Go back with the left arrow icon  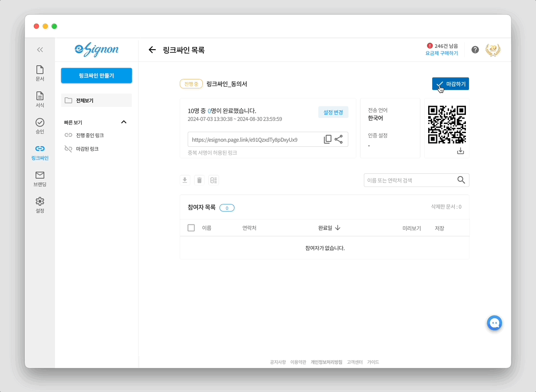tap(152, 50)
